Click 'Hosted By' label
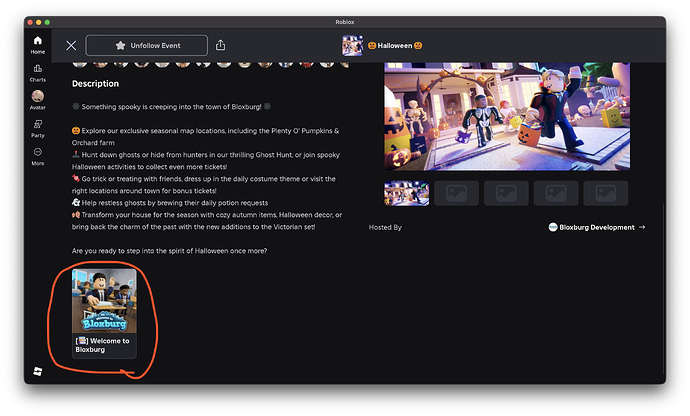The width and height of the screenshot is (690, 416). 385,227
